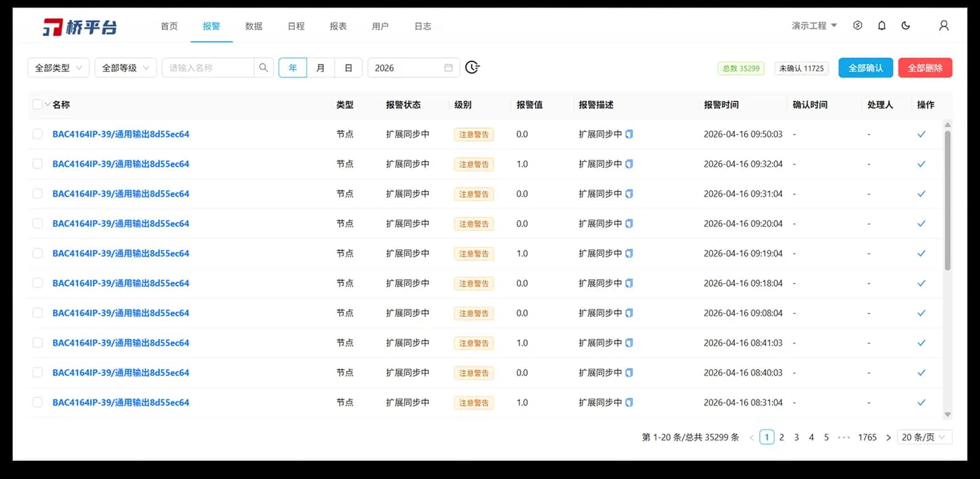
Task: Open the notification bell
Action: click(x=882, y=26)
